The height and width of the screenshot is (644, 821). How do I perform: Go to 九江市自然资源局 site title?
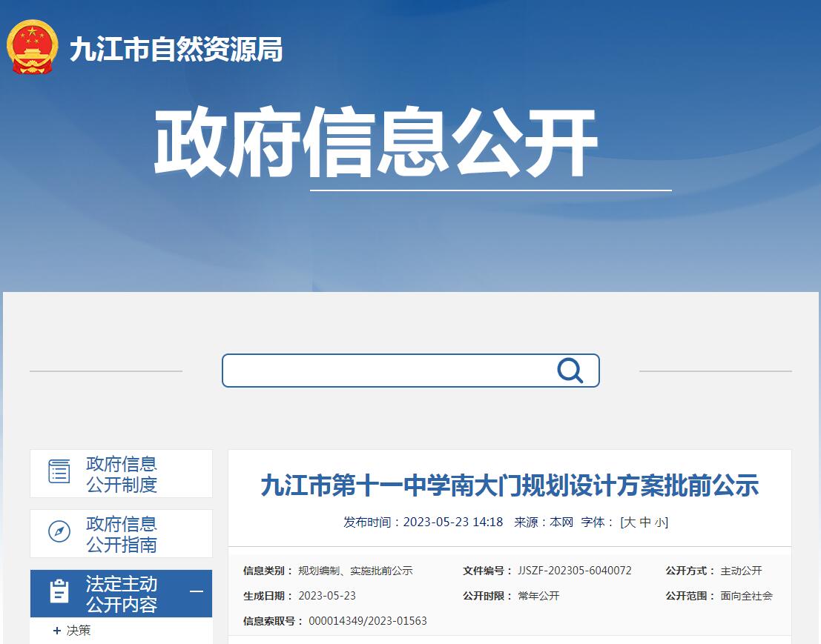176,50
